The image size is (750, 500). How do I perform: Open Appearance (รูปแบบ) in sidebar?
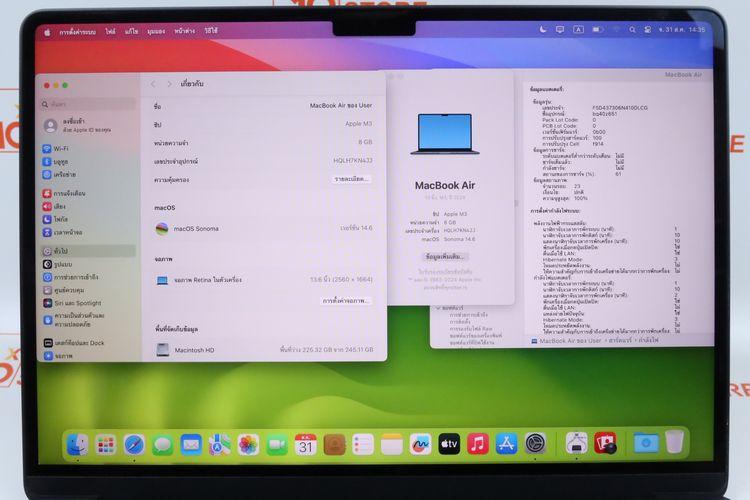tap(58, 264)
